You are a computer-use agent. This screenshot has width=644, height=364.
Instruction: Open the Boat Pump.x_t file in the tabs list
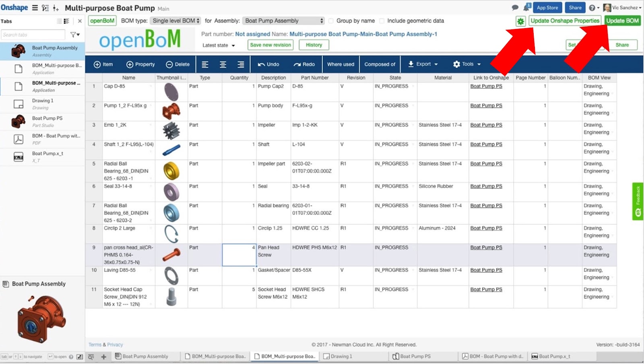tap(42, 156)
